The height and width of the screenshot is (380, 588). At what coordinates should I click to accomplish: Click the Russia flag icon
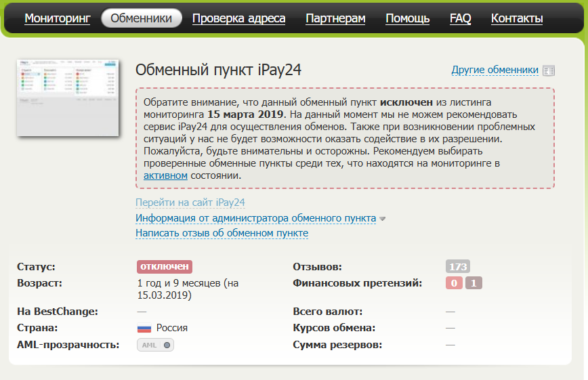[144, 329]
